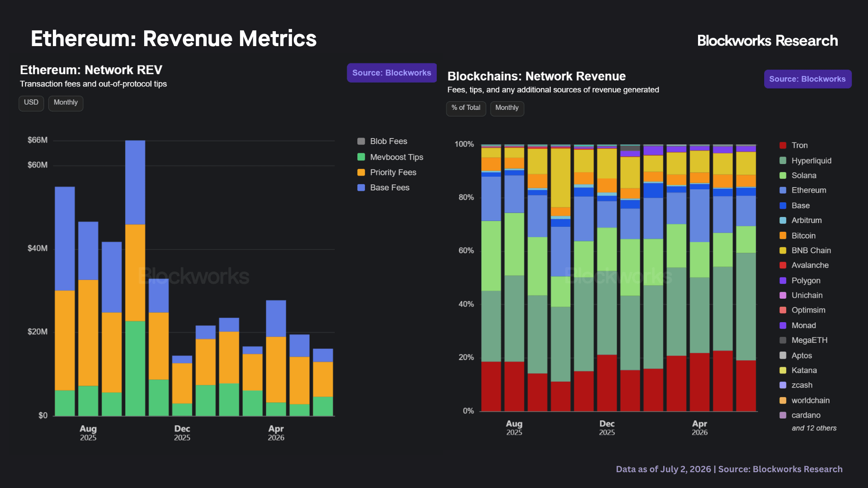The width and height of the screenshot is (868, 488).
Task: Click the left Source: Blockworks button
Action: pyautogui.click(x=392, y=73)
